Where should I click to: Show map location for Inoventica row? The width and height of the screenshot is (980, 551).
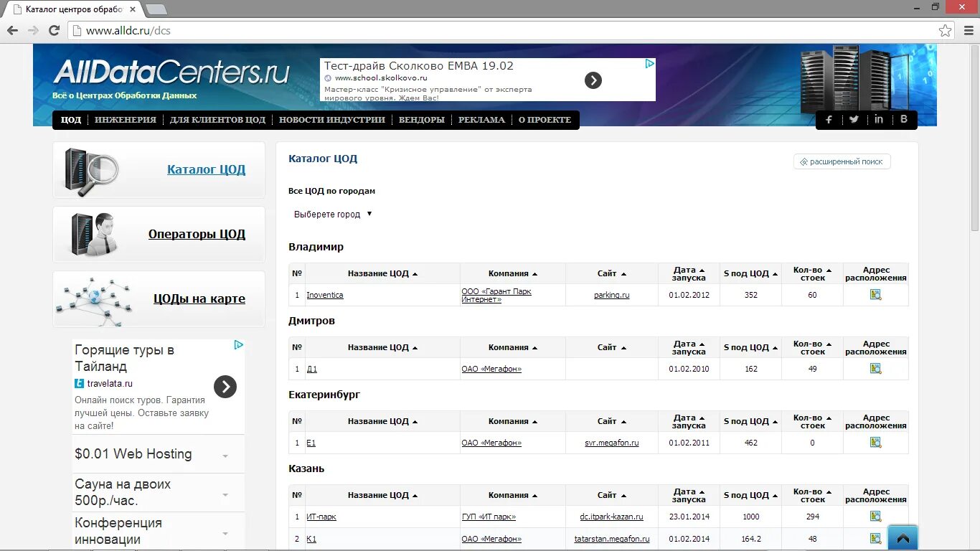[x=875, y=295]
